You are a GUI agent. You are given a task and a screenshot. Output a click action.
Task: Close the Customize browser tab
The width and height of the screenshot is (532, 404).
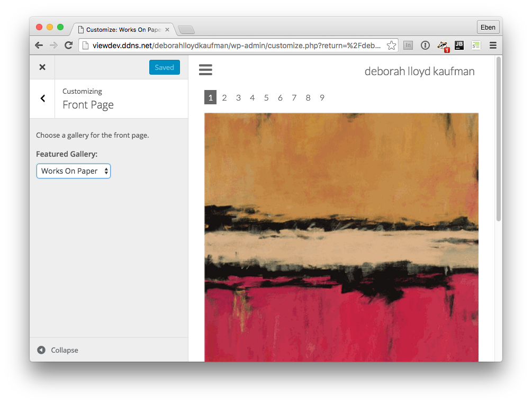coord(167,30)
